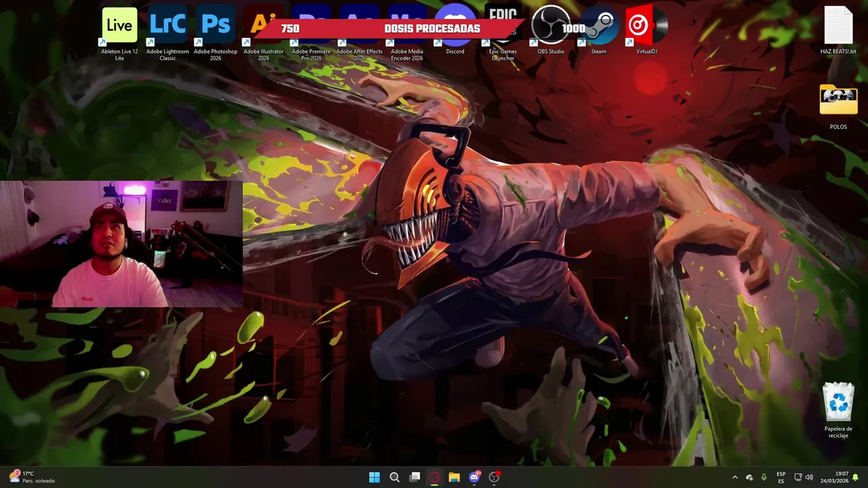Expand the hidden system tray icons chevron
This screenshot has height=488, width=868.
click(734, 477)
